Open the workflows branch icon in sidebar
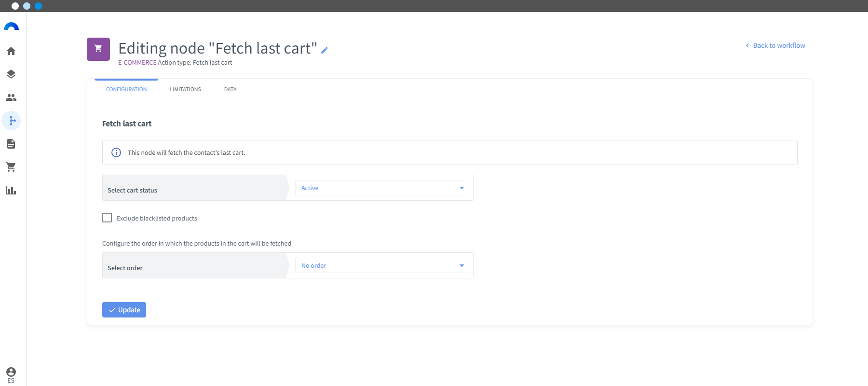 click(11, 121)
